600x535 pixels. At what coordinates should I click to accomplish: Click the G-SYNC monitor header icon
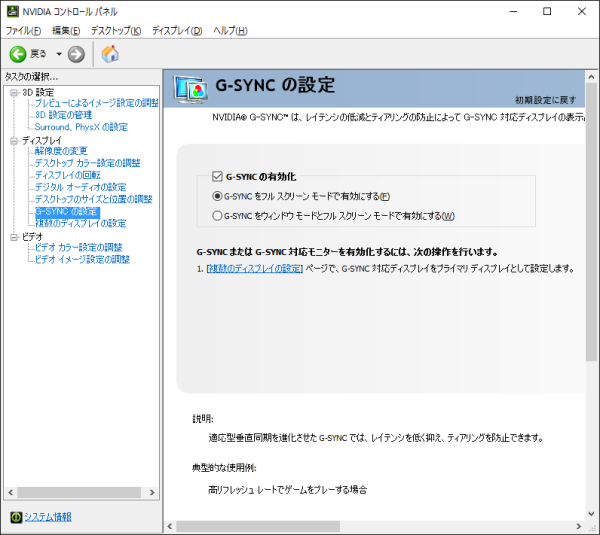click(x=191, y=90)
